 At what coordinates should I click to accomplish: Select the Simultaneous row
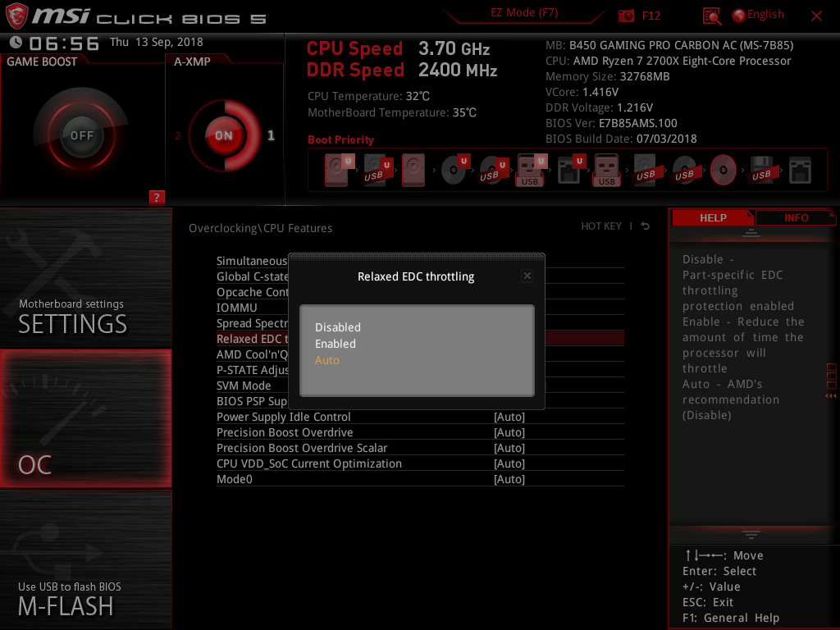point(252,261)
